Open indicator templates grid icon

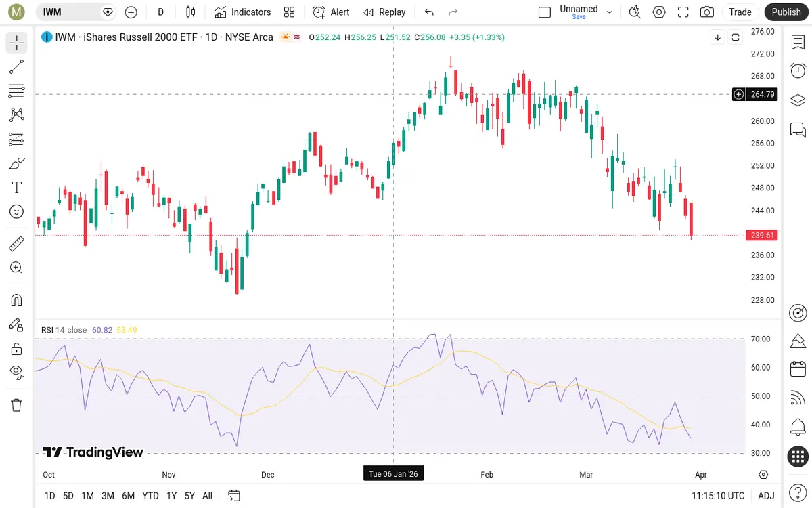[x=290, y=12]
